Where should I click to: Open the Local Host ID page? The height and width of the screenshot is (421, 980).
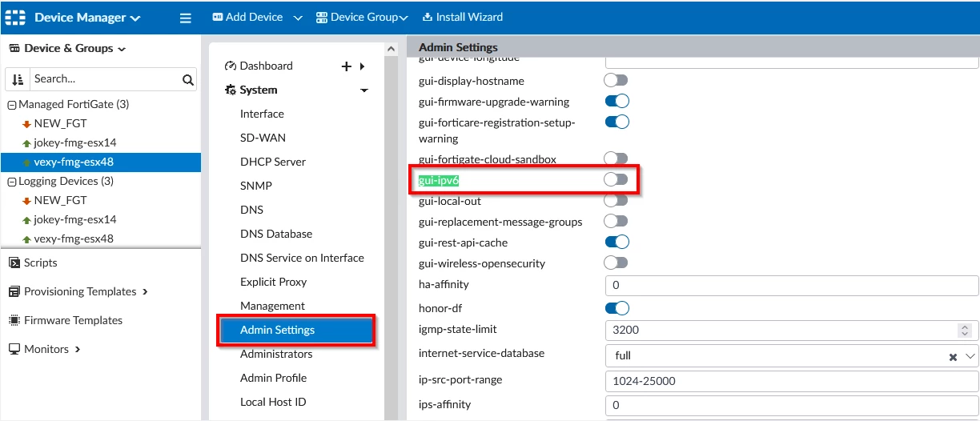pos(273,402)
